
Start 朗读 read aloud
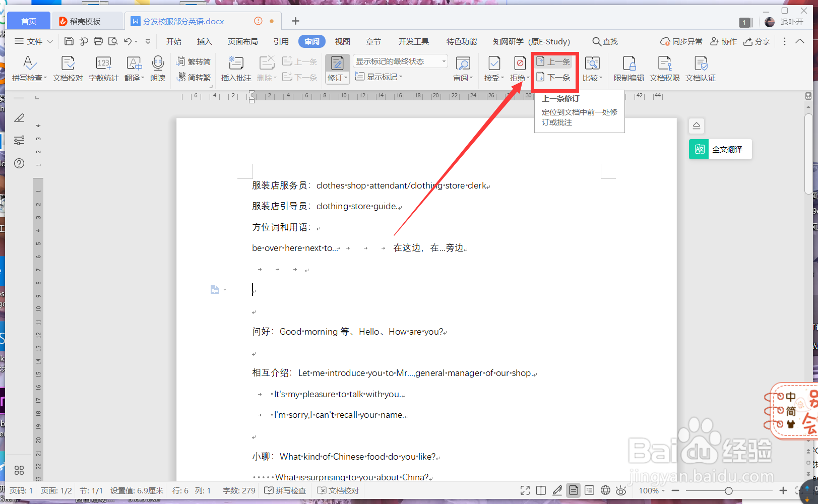pyautogui.click(x=158, y=68)
